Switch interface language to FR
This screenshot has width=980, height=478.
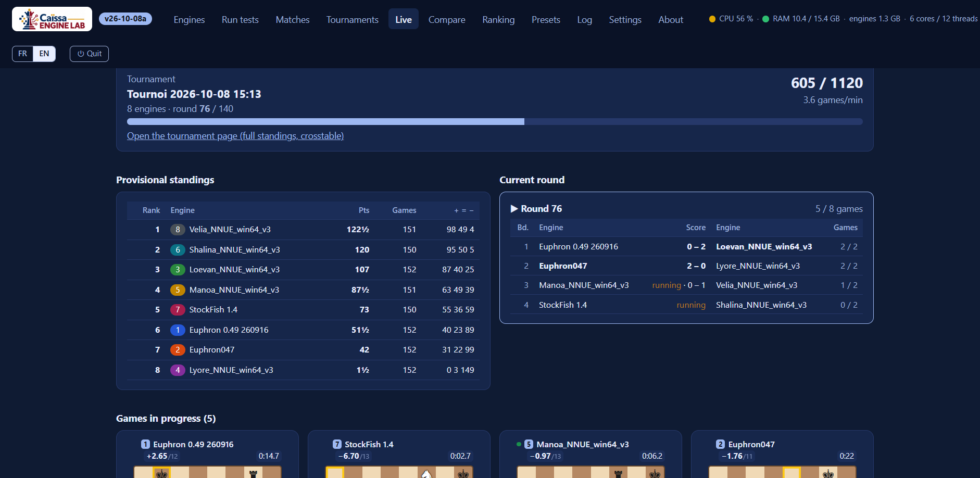click(x=22, y=54)
